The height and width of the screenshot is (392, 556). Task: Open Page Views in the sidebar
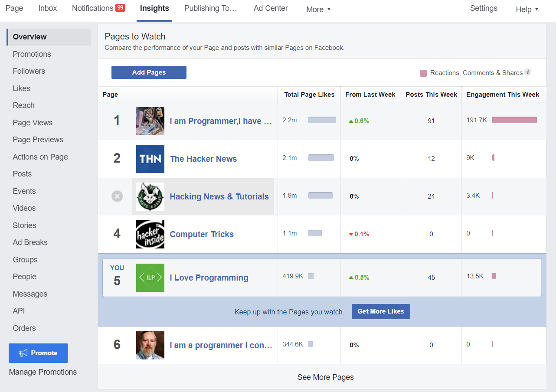pyautogui.click(x=33, y=123)
